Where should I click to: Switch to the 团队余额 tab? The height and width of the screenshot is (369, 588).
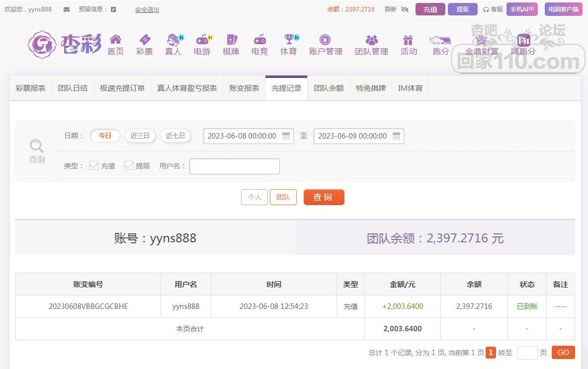[329, 88]
